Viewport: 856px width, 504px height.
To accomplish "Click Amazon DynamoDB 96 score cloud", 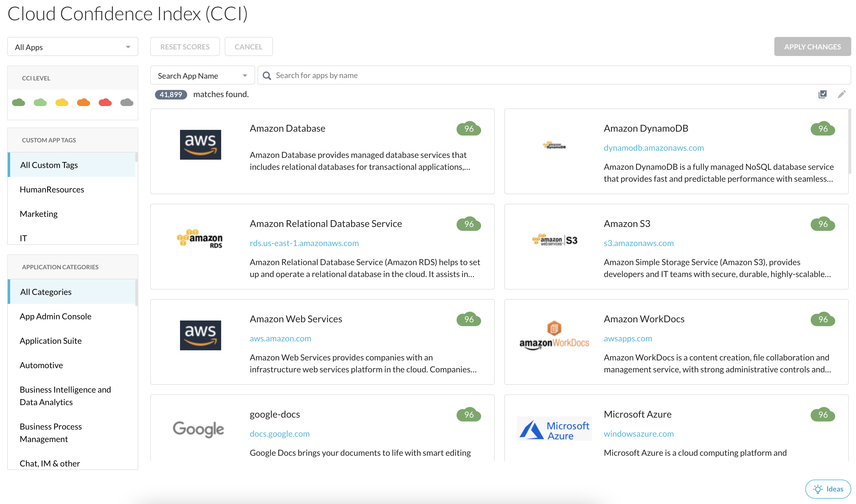I will tap(823, 129).
